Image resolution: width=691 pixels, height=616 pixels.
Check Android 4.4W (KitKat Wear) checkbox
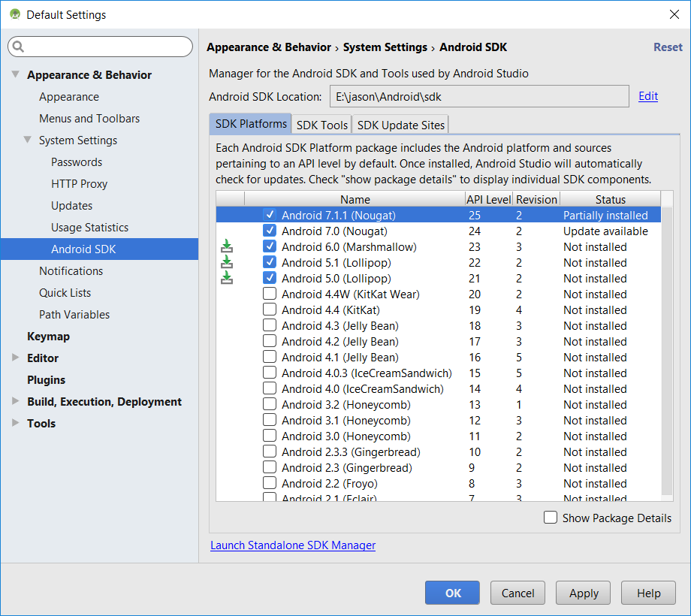coord(269,294)
